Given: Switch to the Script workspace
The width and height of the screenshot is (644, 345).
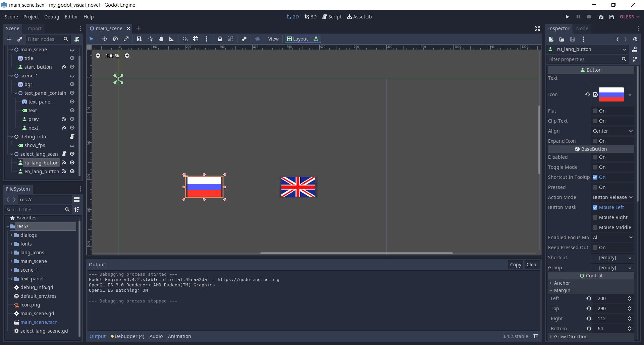Looking at the screenshot, I should [x=332, y=17].
